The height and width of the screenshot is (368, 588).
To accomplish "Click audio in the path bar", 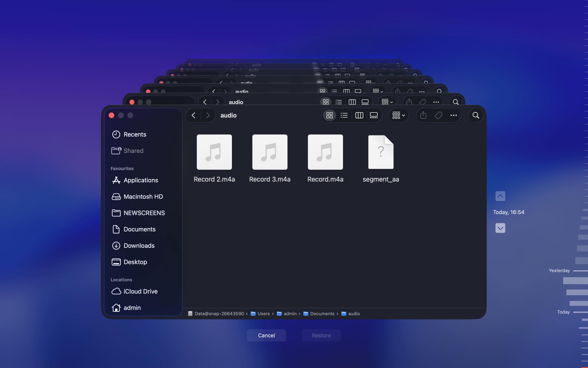I will click(x=351, y=313).
